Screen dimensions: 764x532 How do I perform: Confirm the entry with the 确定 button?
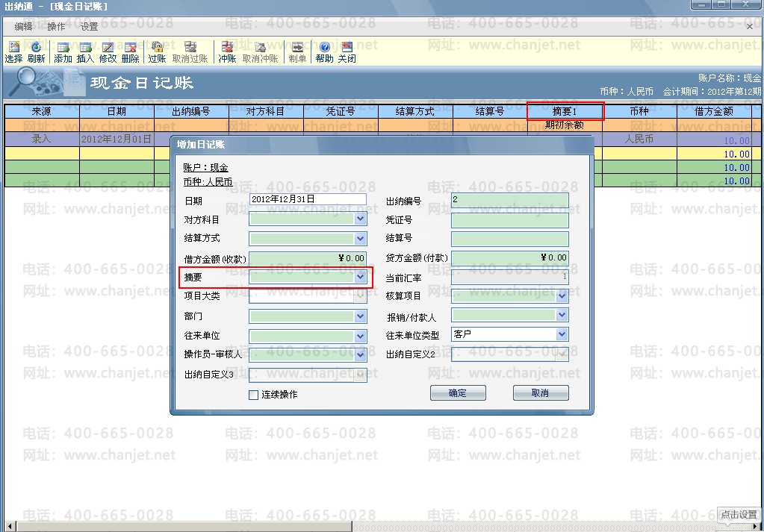click(458, 392)
